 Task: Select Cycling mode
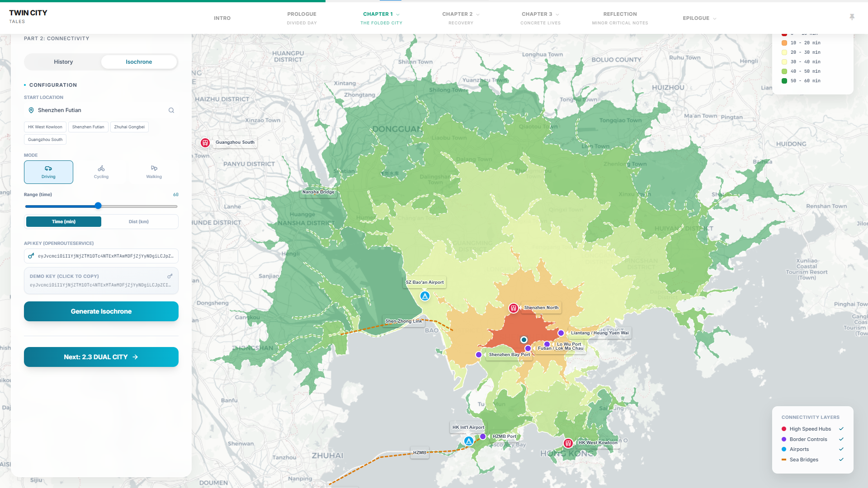click(101, 172)
